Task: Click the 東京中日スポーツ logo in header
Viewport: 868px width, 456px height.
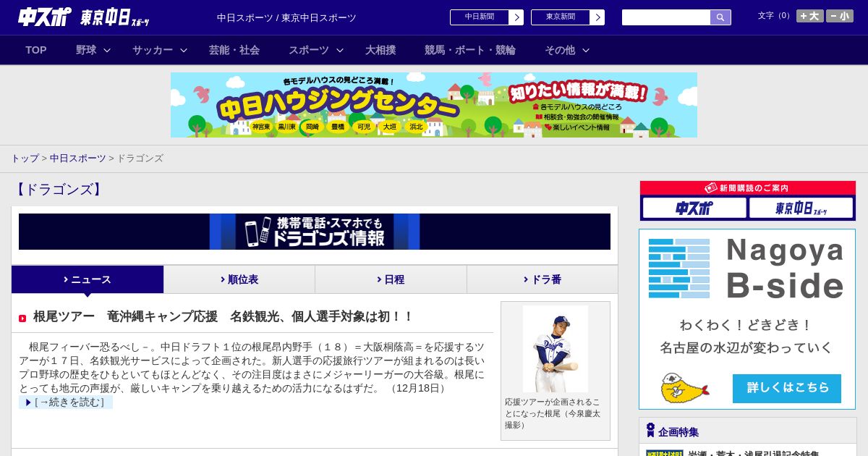Action: (116, 17)
